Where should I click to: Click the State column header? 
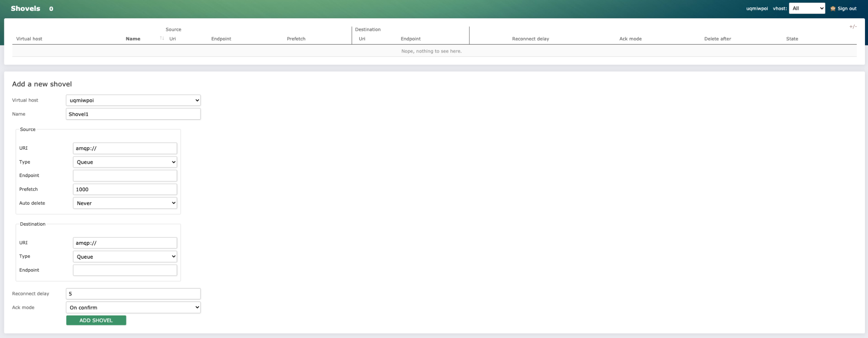click(x=792, y=39)
